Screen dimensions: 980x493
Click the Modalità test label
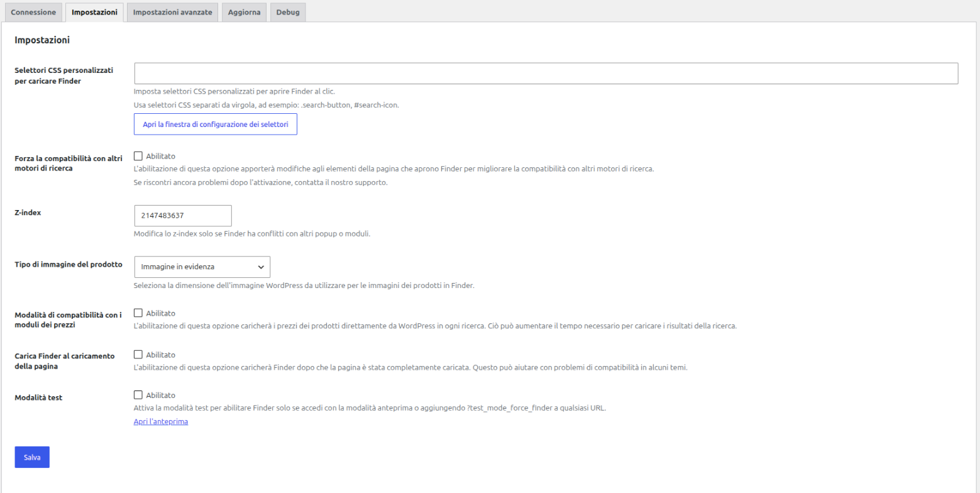coord(38,397)
